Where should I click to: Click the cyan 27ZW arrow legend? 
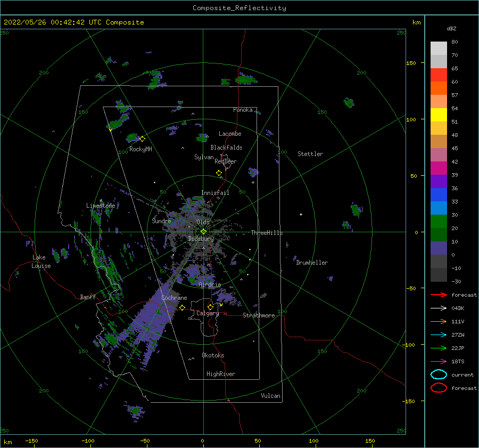point(439,335)
